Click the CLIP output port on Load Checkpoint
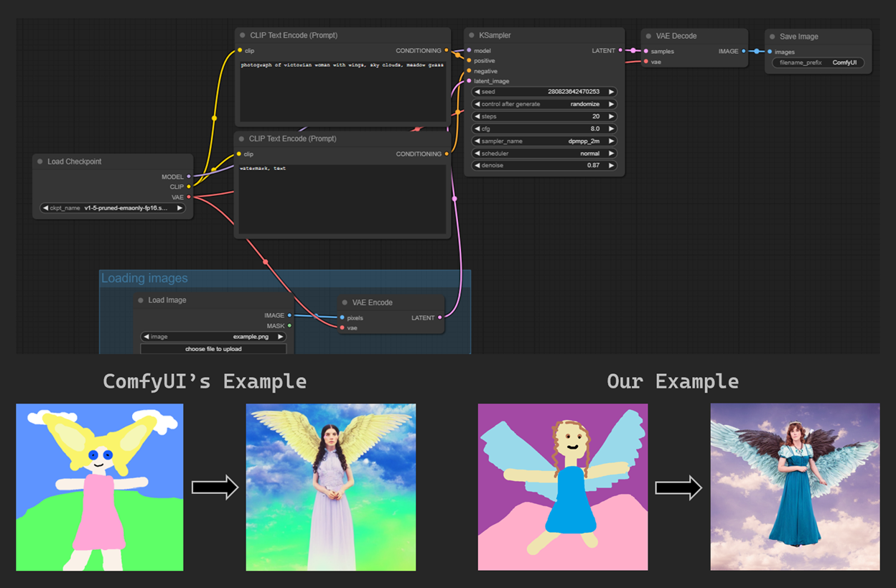The height and width of the screenshot is (588, 896). [189, 187]
